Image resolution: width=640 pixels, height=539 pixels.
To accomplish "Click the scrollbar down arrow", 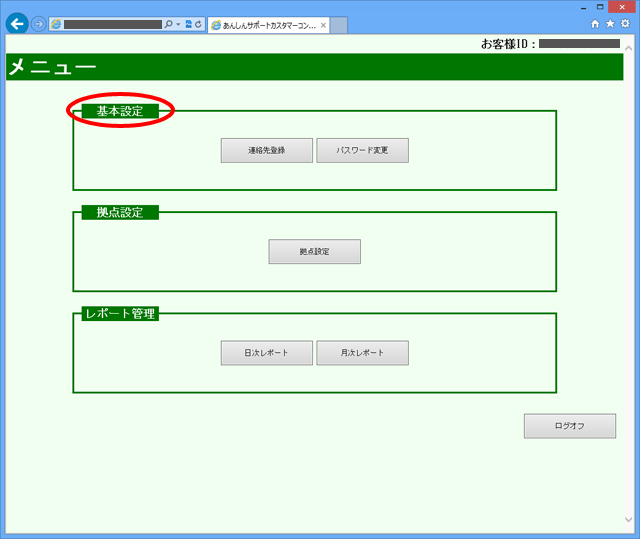I will [x=630, y=520].
